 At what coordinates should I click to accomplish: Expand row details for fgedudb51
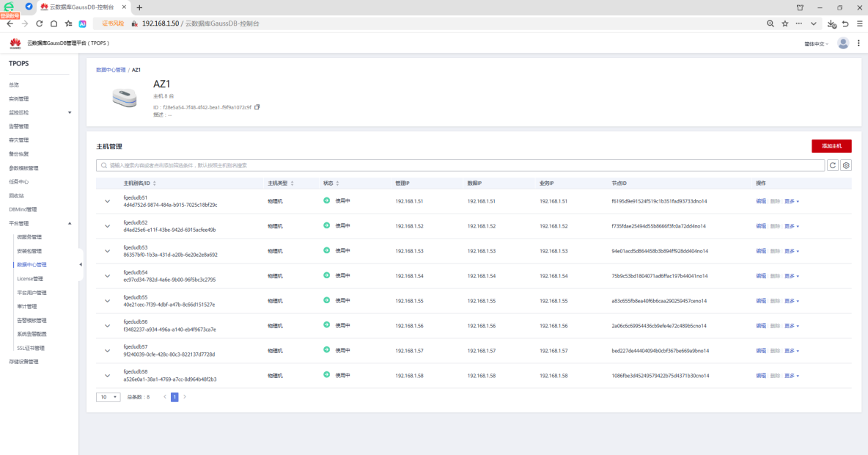107,201
